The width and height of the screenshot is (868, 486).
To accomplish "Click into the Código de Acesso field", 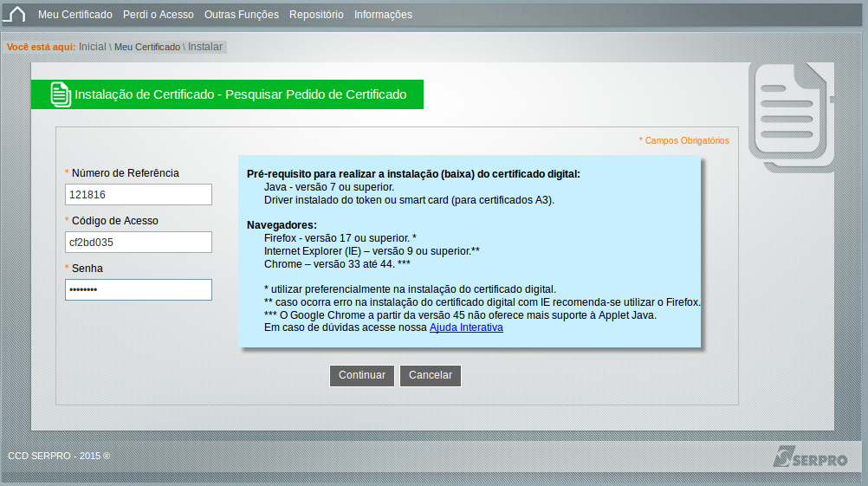I will pos(139,243).
